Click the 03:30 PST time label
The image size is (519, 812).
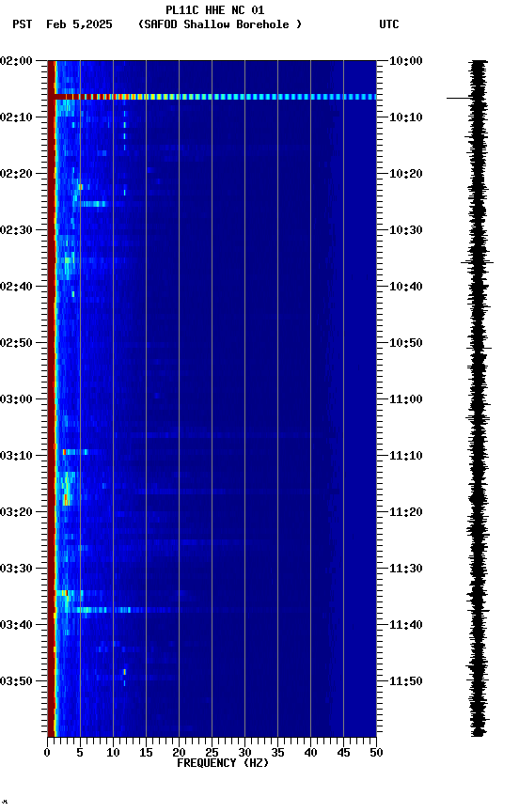pyautogui.click(x=16, y=569)
